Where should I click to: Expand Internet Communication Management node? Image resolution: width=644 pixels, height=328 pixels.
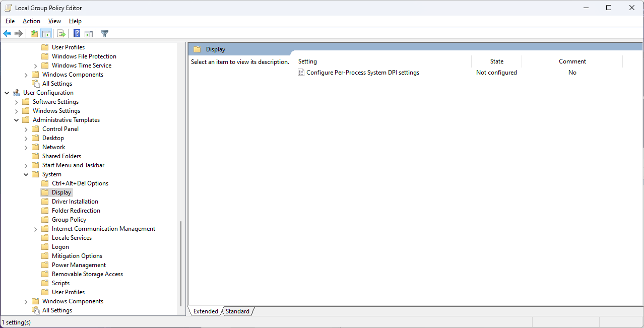coord(36,229)
